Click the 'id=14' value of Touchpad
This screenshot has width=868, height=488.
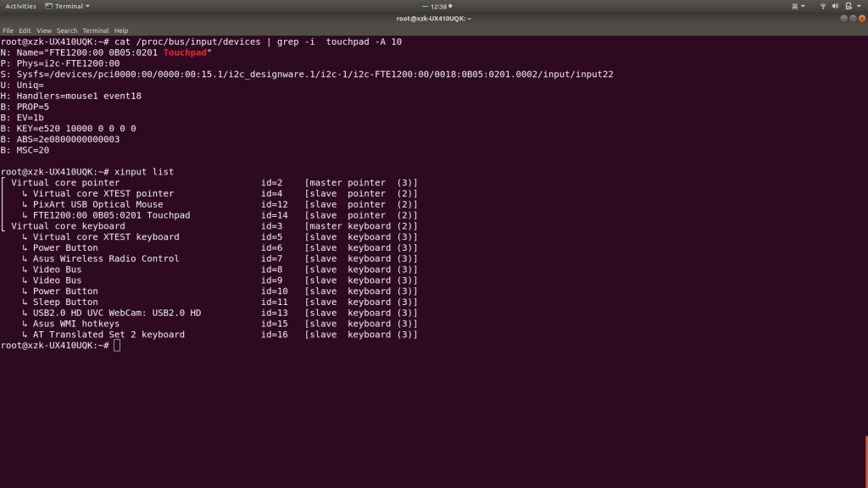pyautogui.click(x=275, y=215)
